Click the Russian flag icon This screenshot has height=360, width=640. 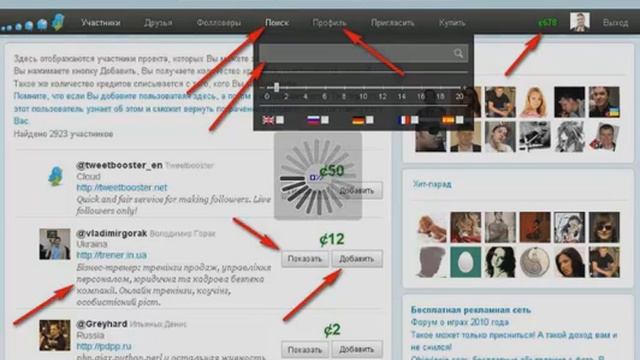click(313, 120)
